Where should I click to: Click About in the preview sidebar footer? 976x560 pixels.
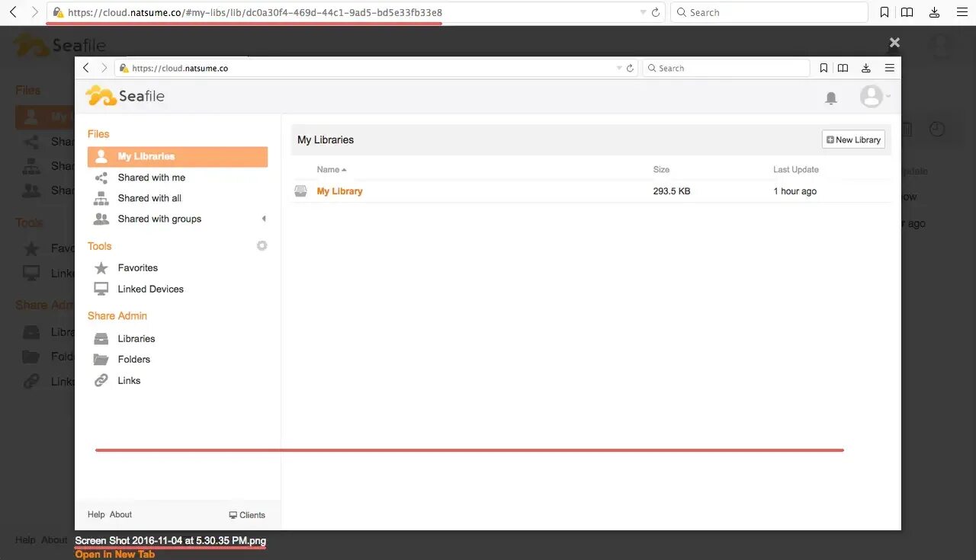point(120,514)
